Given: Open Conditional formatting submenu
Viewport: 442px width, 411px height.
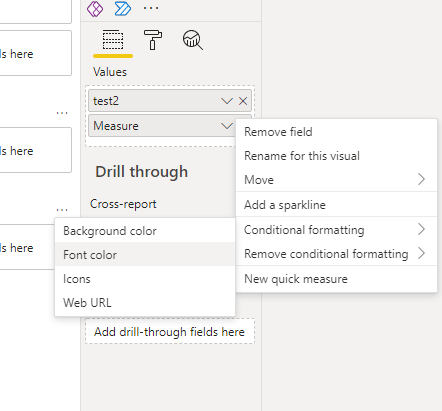Looking at the screenshot, I should pos(336,230).
